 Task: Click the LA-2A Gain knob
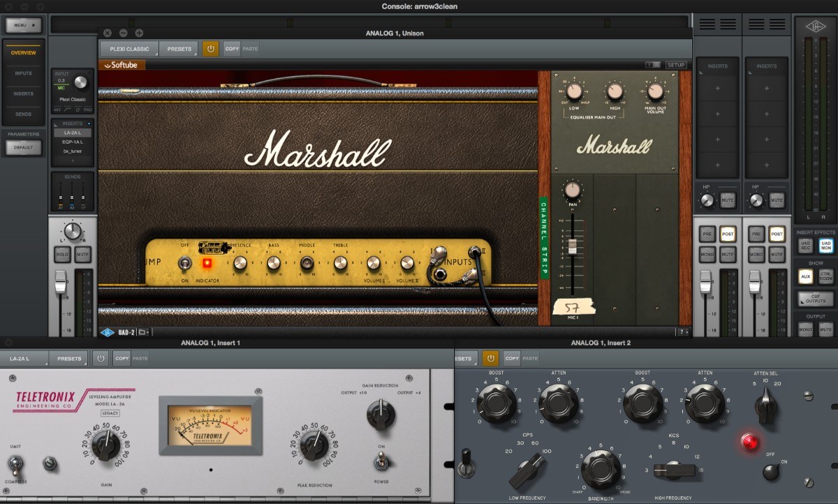pyautogui.click(x=107, y=443)
